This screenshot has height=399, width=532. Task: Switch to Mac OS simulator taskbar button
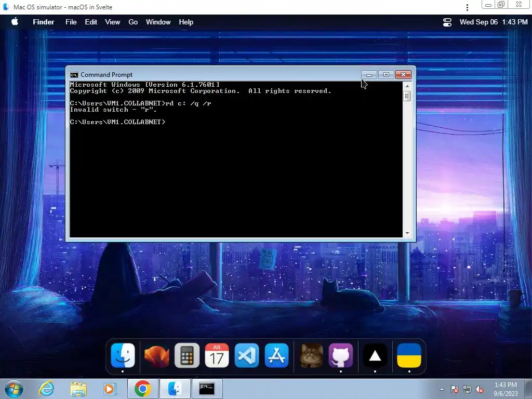175,389
